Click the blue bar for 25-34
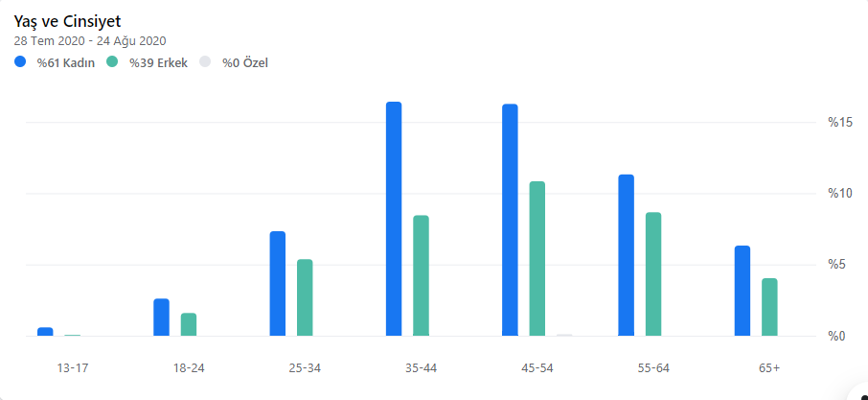 click(277, 284)
